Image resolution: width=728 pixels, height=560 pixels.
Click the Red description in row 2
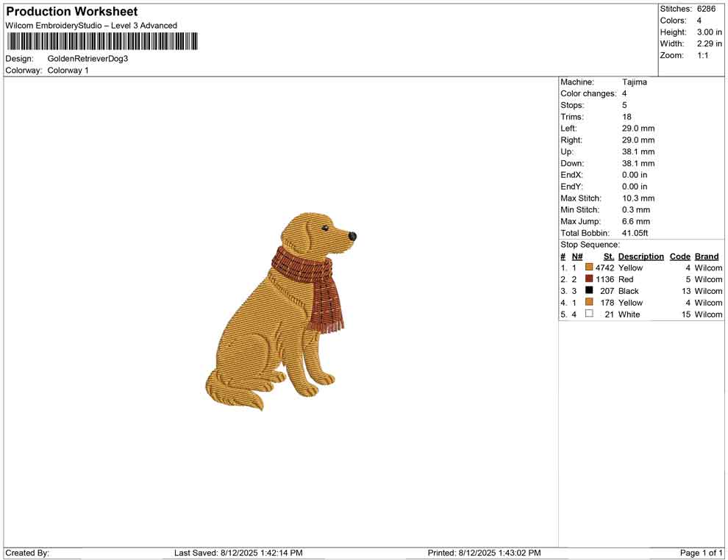[x=625, y=279]
